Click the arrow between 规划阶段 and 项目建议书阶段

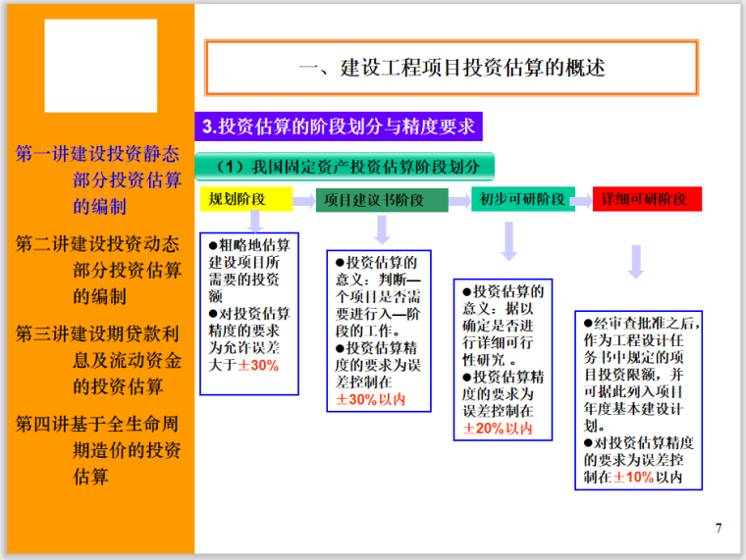[304, 200]
